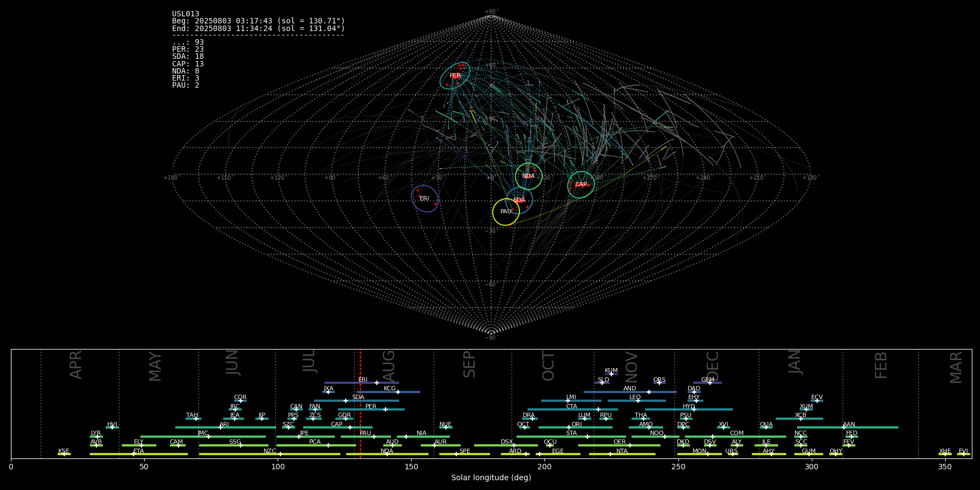
Task: Click the COM shower bar in timeline
Action: (x=736, y=437)
